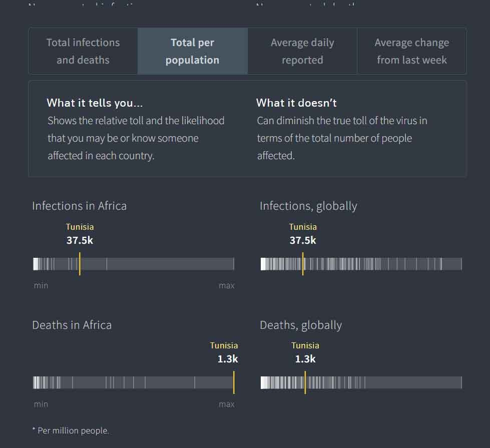Click the min label below Infections in Africa
This screenshot has height=448, width=490.
pyautogui.click(x=41, y=285)
